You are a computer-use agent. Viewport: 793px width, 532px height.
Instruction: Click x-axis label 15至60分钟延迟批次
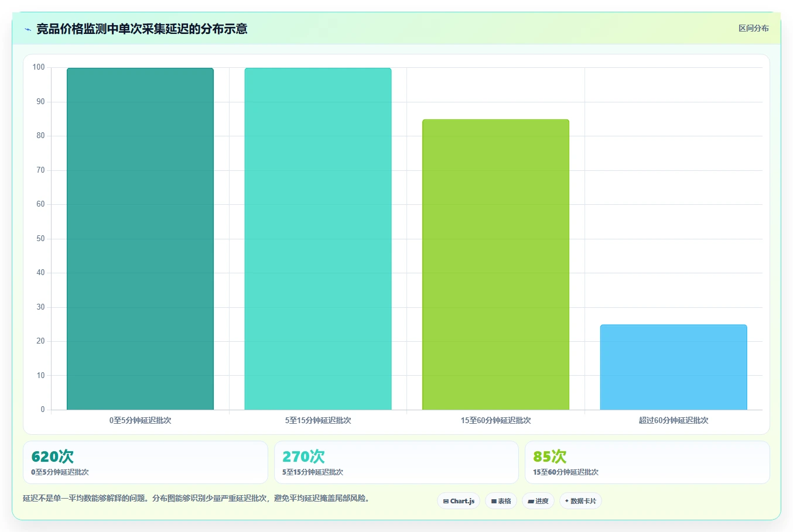495,420
